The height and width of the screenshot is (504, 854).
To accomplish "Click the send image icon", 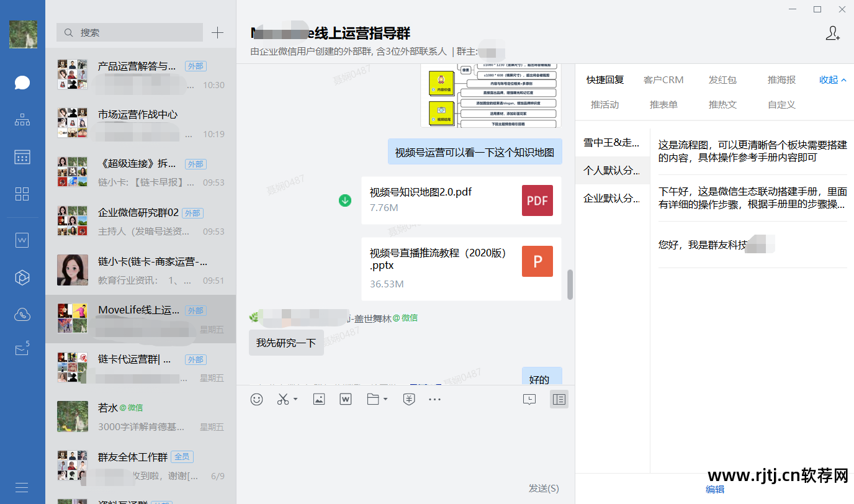I will point(318,399).
